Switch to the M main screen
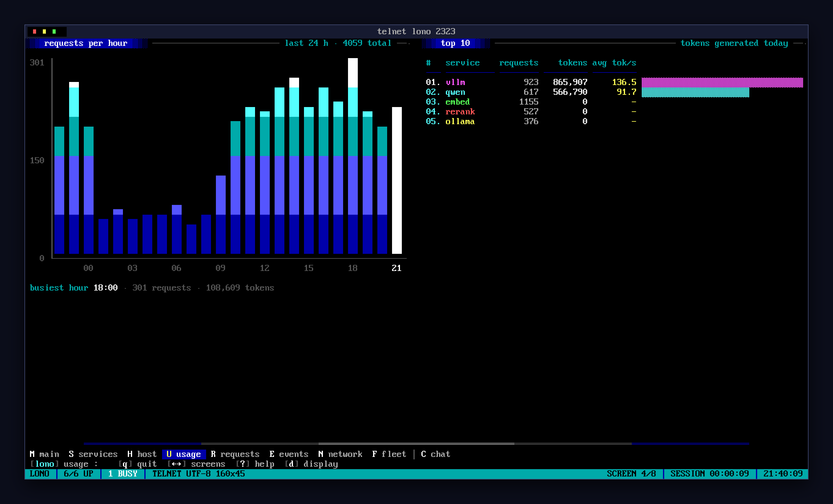 click(x=44, y=454)
